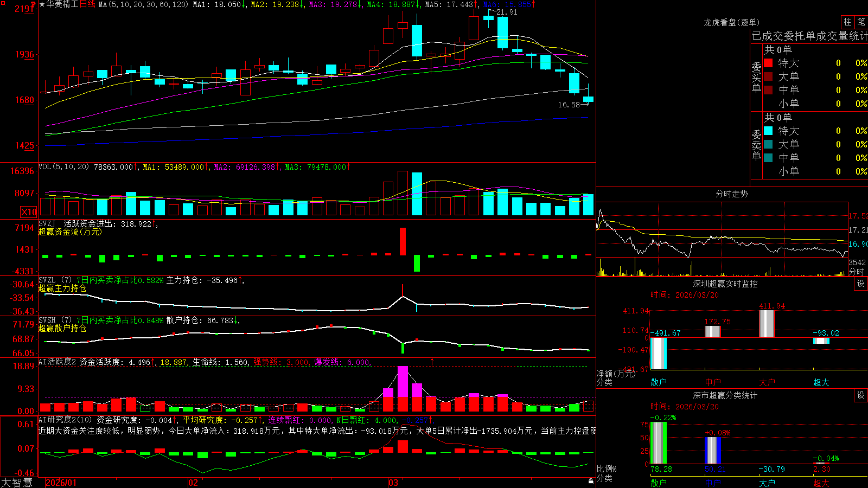The image size is (868, 488).
Task: Open 设 settings for 深圳超赢实时监控
Action: click(861, 284)
